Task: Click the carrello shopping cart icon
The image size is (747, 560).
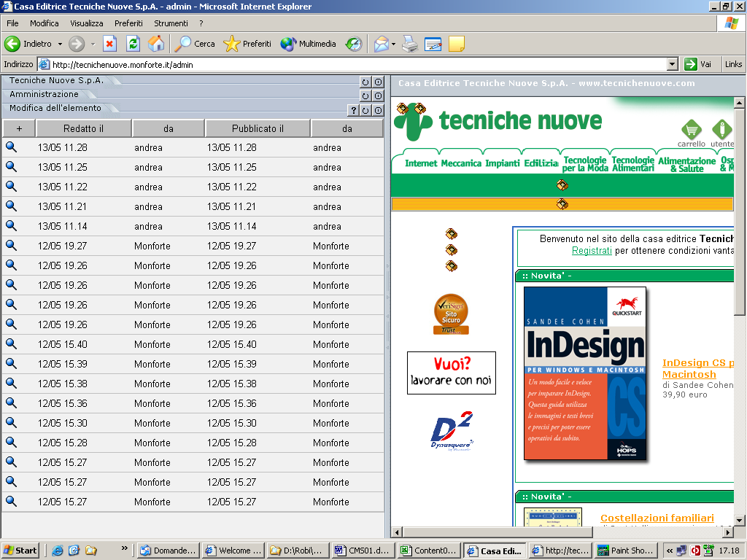Action: (x=692, y=129)
